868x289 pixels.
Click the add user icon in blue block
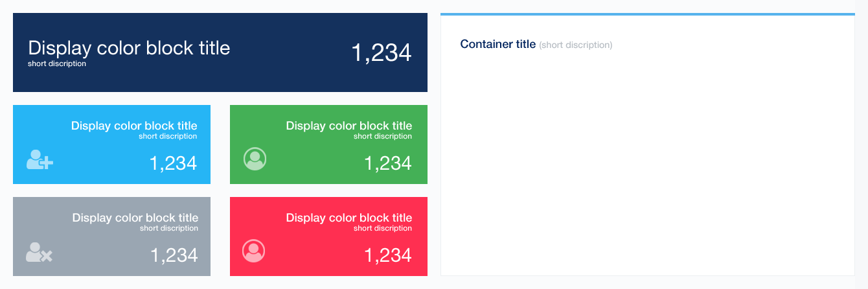(40, 159)
